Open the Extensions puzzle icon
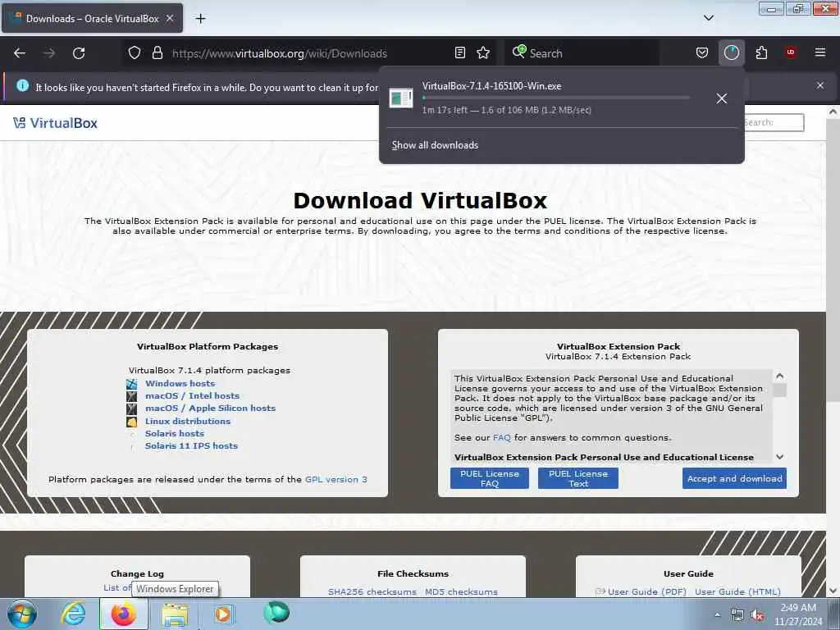 [x=761, y=52]
